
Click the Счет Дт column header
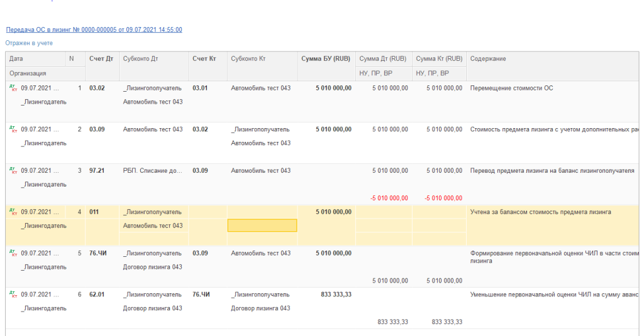[101, 59]
